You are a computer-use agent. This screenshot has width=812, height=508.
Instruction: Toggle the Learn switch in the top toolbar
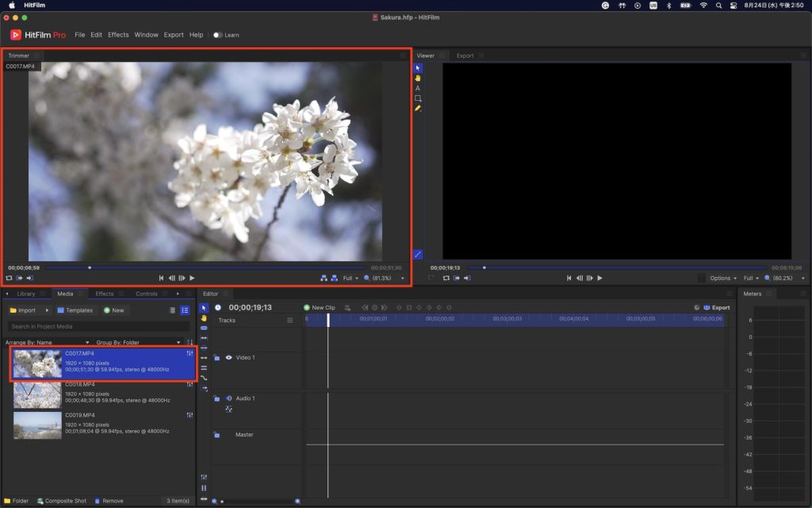(x=216, y=35)
